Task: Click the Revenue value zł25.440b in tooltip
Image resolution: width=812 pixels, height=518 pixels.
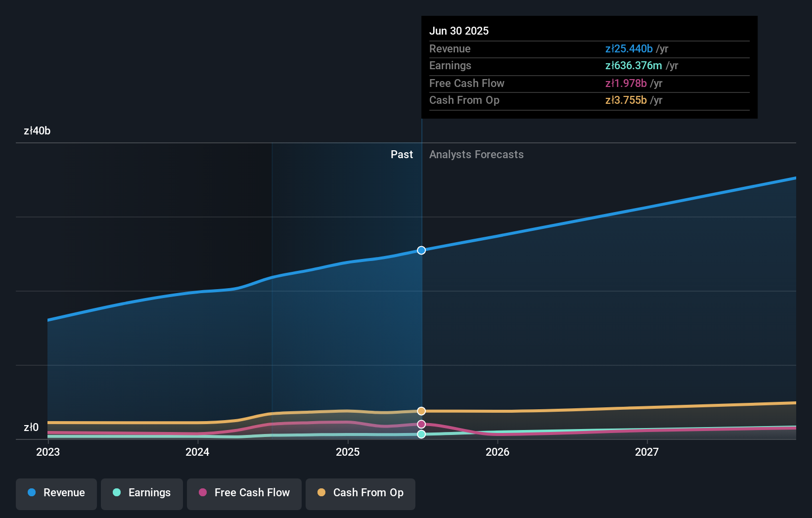Action: point(629,48)
